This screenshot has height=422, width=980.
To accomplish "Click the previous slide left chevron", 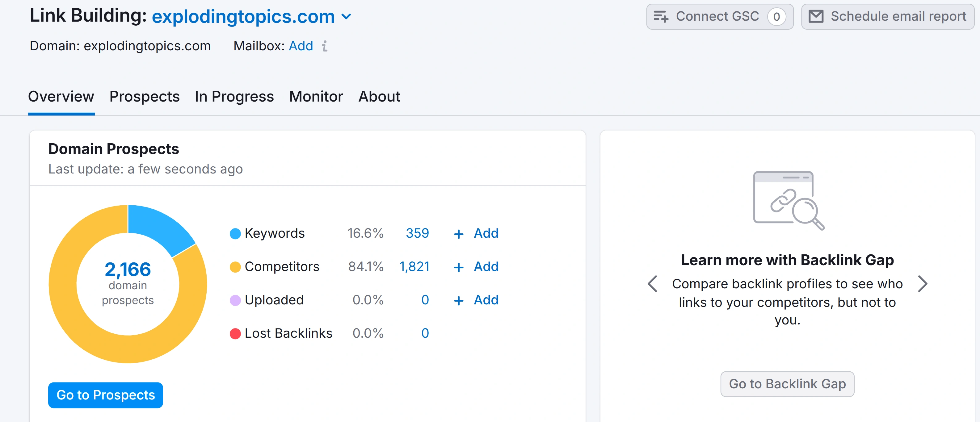I will pyautogui.click(x=652, y=284).
